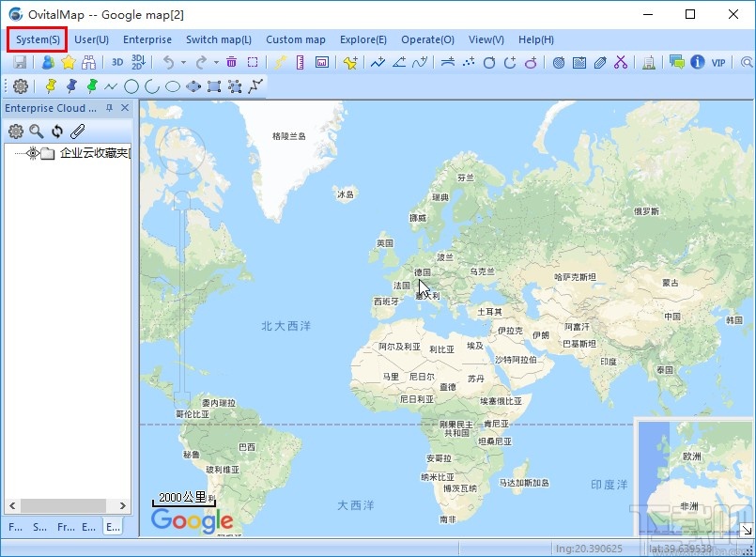This screenshot has height=557, width=756.
Task: Click the building icon in toolbar
Action: 649,62
